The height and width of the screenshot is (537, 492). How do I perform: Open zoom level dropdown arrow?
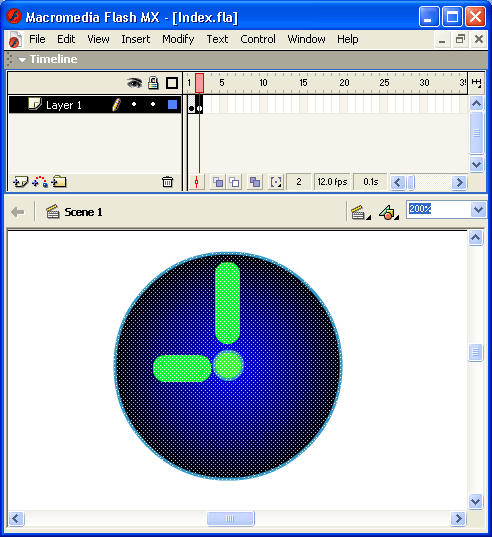point(478,209)
